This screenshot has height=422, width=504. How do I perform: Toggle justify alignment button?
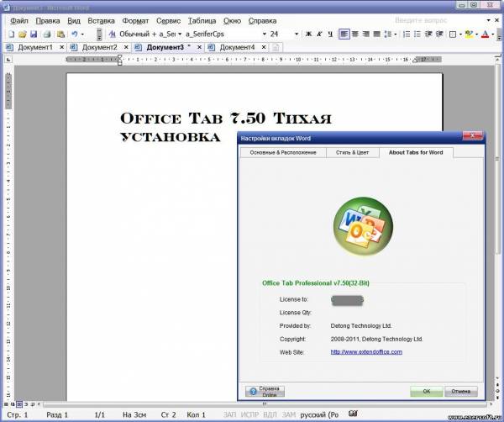pyautogui.click(x=377, y=34)
